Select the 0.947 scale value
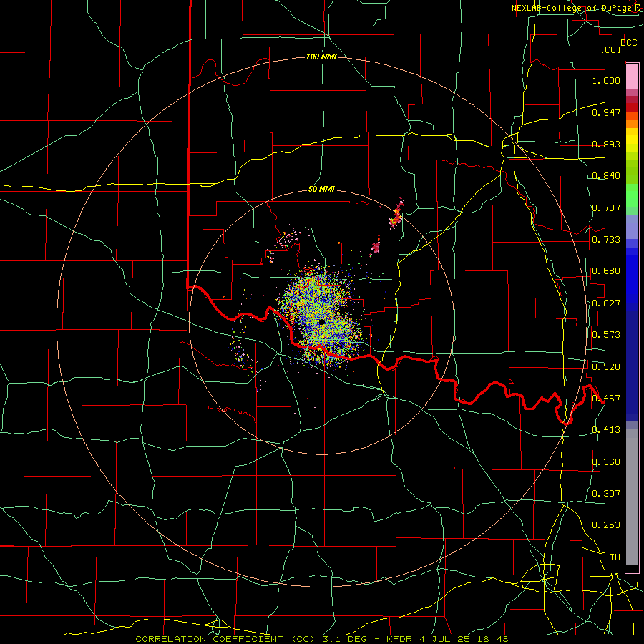This screenshot has height=644, width=644. pos(606,112)
